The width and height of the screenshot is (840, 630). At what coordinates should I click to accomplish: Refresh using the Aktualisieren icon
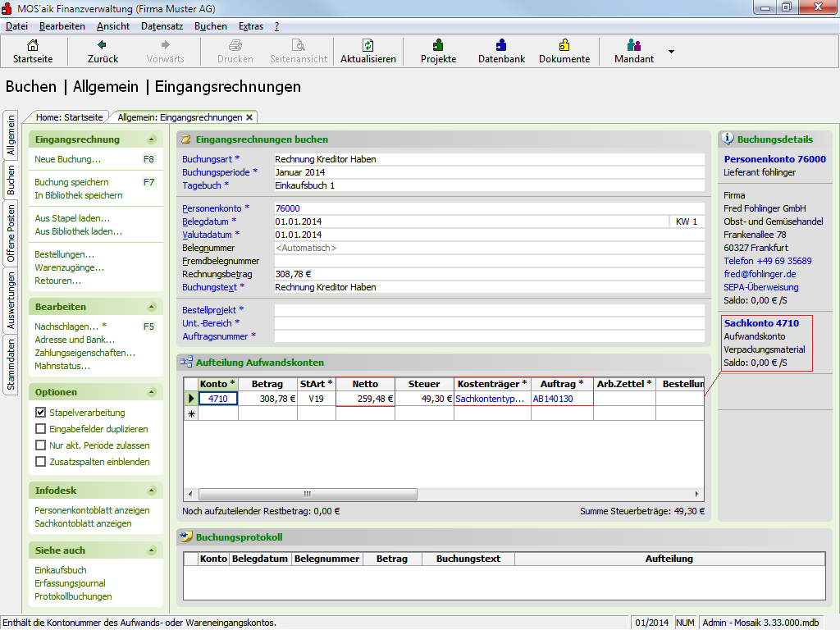pyautogui.click(x=368, y=45)
